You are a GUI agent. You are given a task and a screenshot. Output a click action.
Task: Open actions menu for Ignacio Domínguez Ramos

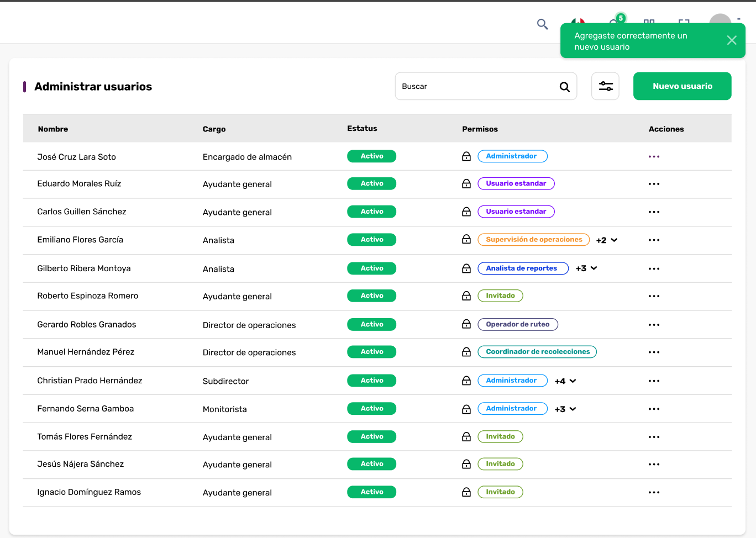point(654,493)
